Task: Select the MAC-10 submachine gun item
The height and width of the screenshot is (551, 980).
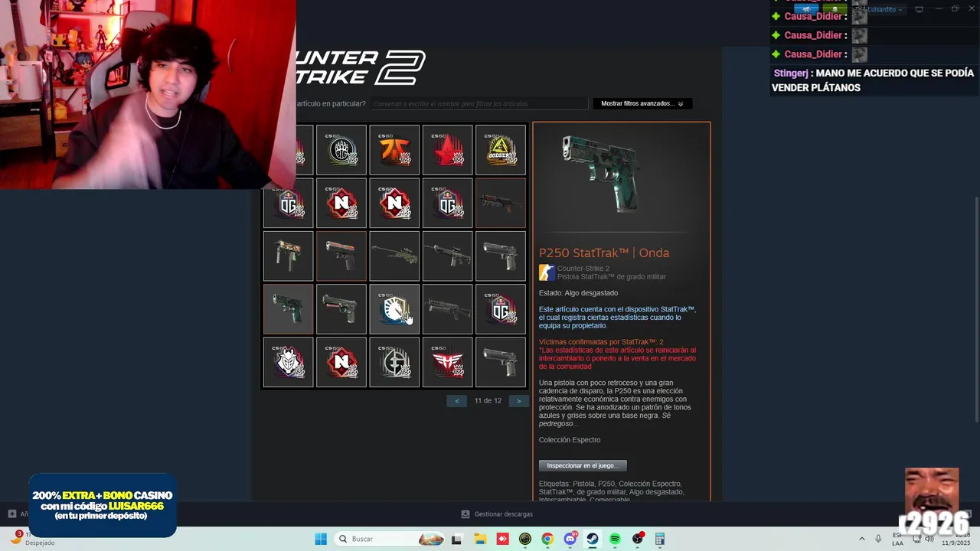Action: pos(288,256)
